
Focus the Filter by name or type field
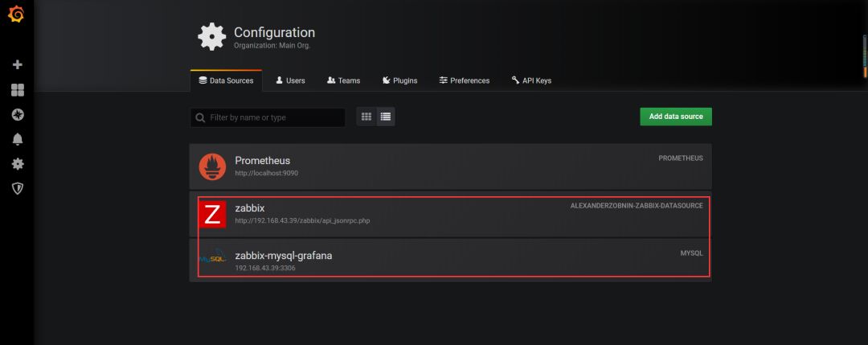click(268, 117)
